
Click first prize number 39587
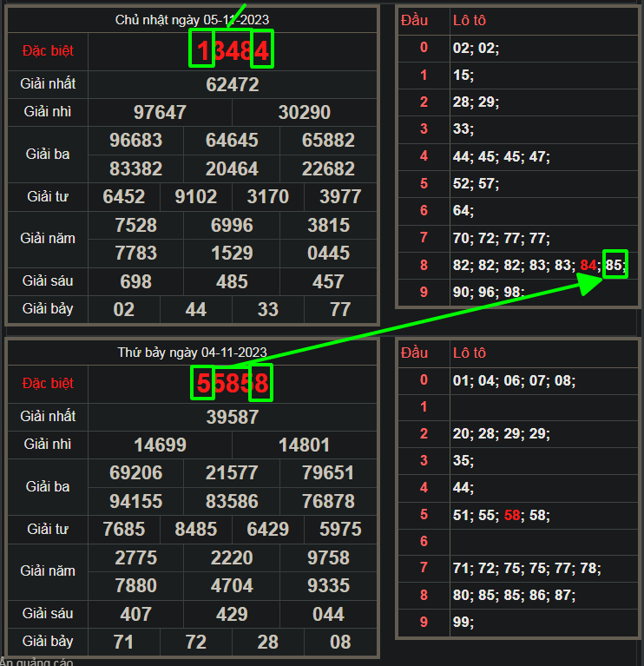coord(232,417)
